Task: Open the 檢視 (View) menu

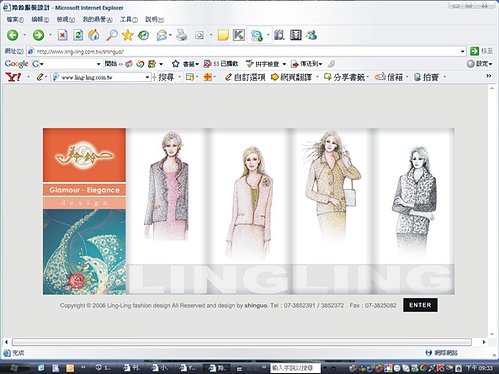Action: pos(66,20)
